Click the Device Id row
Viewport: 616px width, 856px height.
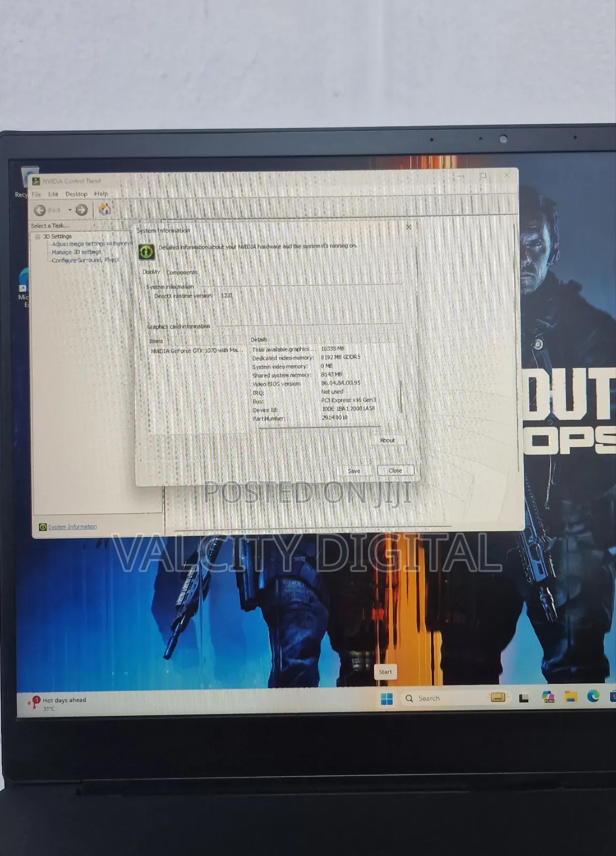coord(314,409)
